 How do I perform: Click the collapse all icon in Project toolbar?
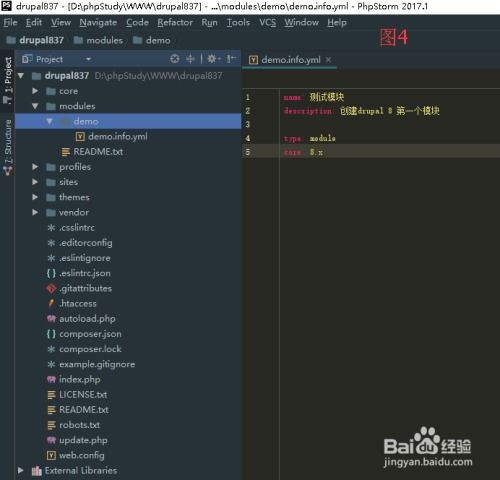(190, 59)
